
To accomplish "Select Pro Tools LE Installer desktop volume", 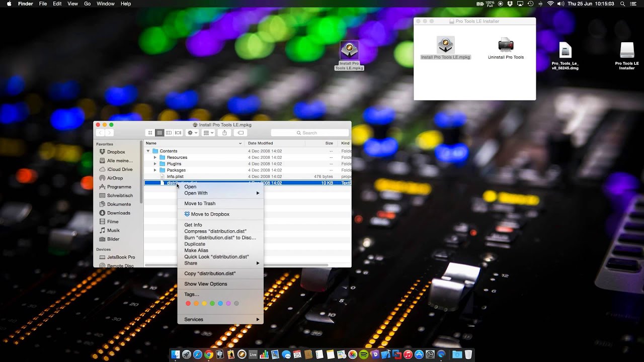I will click(627, 56).
